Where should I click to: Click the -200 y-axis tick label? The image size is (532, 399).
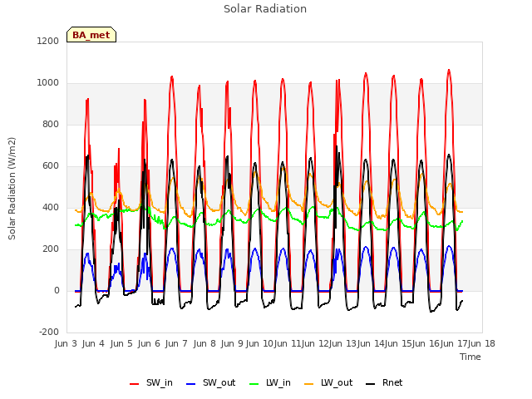tap(49, 332)
